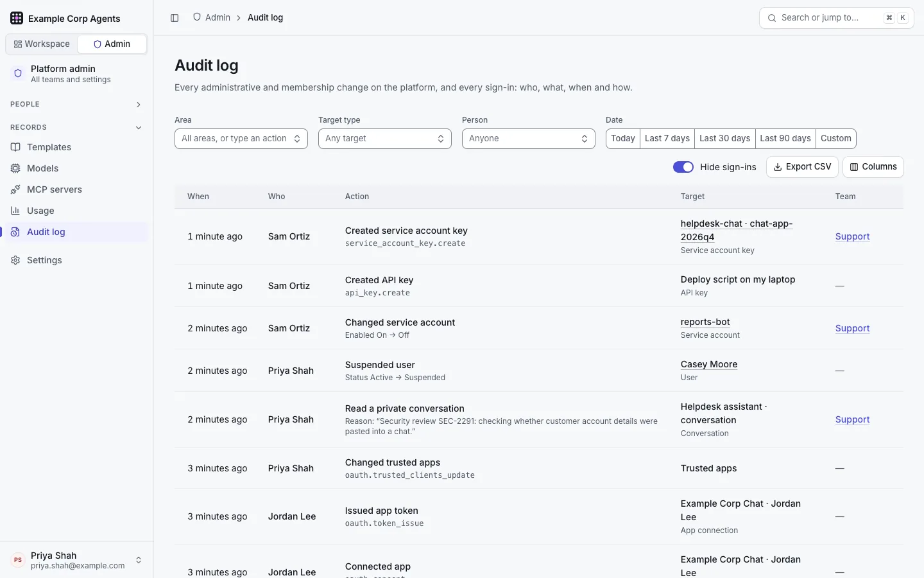This screenshot has width=924, height=578.
Task: Click the Settings gear icon
Action: pos(15,260)
